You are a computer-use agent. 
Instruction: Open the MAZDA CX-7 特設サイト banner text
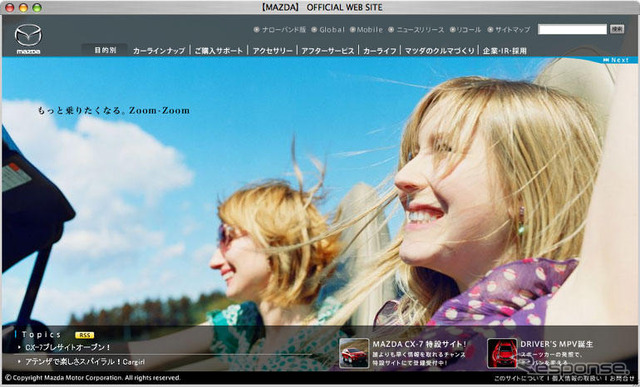(x=419, y=344)
